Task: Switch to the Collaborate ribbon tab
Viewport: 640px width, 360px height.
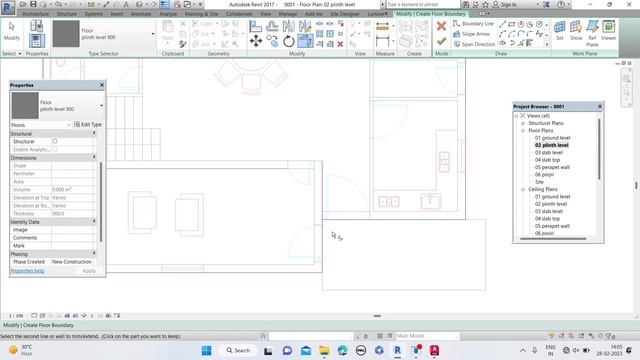Action: tap(239, 14)
